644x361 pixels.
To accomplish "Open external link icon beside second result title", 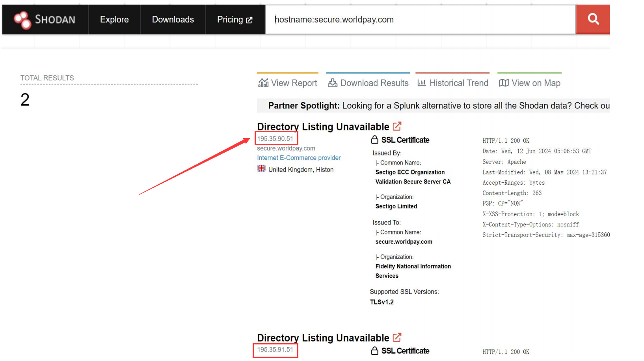I will pyautogui.click(x=397, y=337).
